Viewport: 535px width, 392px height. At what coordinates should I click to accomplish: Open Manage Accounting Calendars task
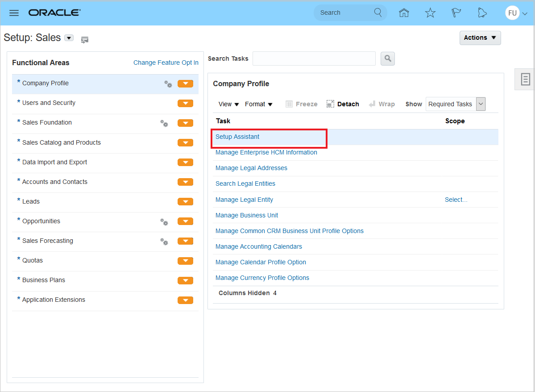(x=259, y=246)
